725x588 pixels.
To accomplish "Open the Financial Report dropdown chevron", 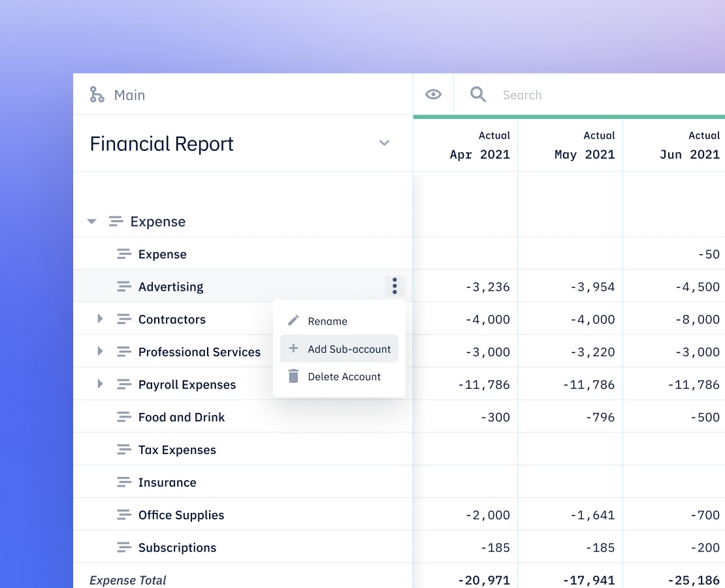I will pyautogui.click(x=384, y=143).
